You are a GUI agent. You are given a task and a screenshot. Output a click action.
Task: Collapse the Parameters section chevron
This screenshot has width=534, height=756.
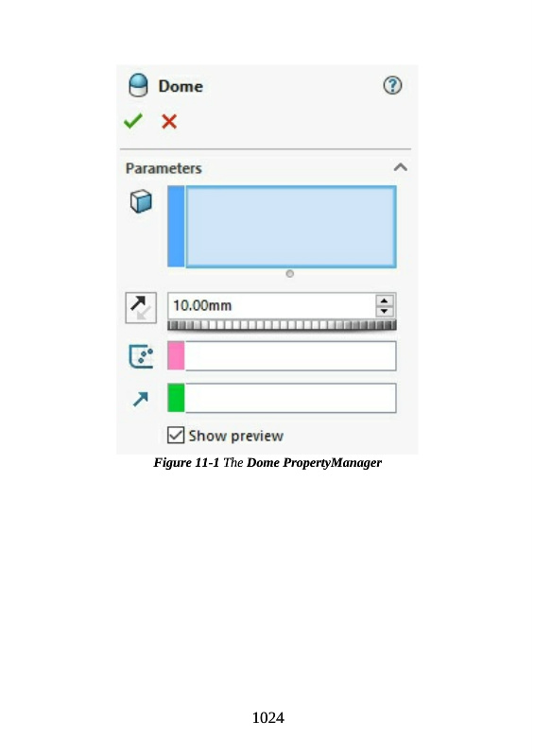pyautogui.click(x=401, y=167)
